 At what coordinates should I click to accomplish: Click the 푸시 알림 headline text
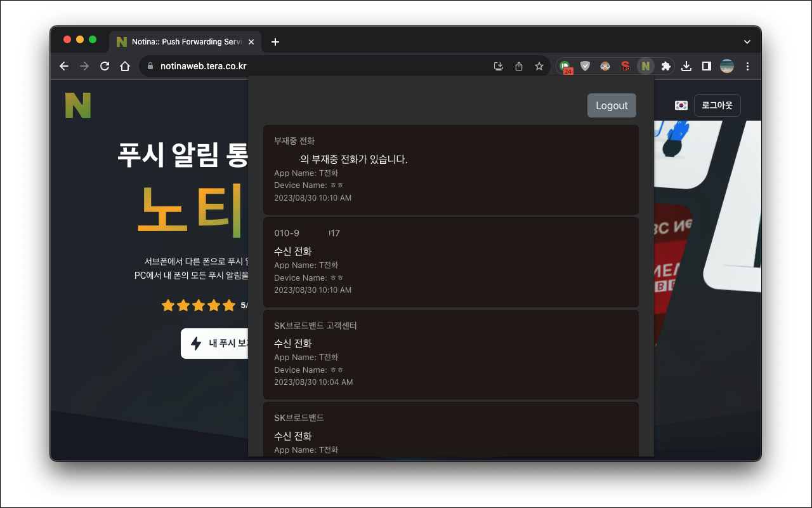tap(183, 154)
